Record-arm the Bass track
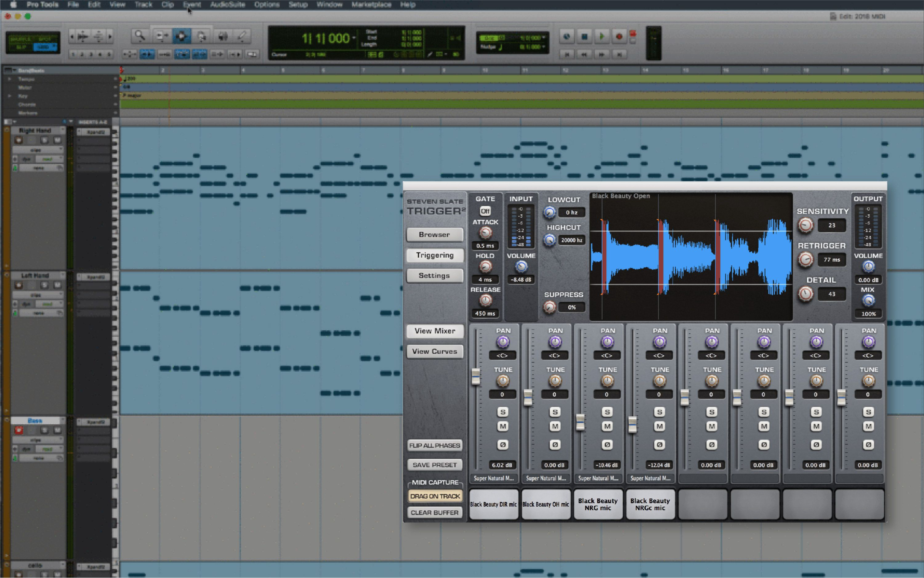Screen dimensions: 924x578 18,430
